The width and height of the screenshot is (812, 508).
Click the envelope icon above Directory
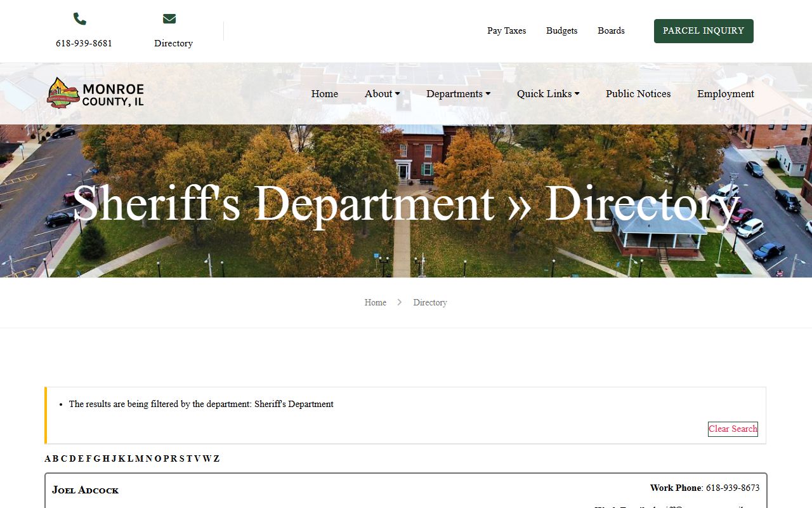169,19
